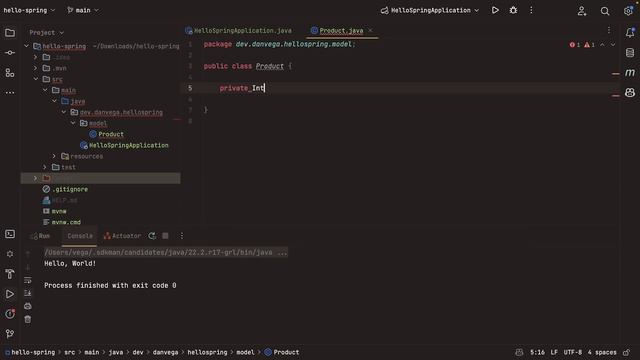Click the 4 spaces indent setting
This screenshot has width=640, height=360.
(602, 352)
